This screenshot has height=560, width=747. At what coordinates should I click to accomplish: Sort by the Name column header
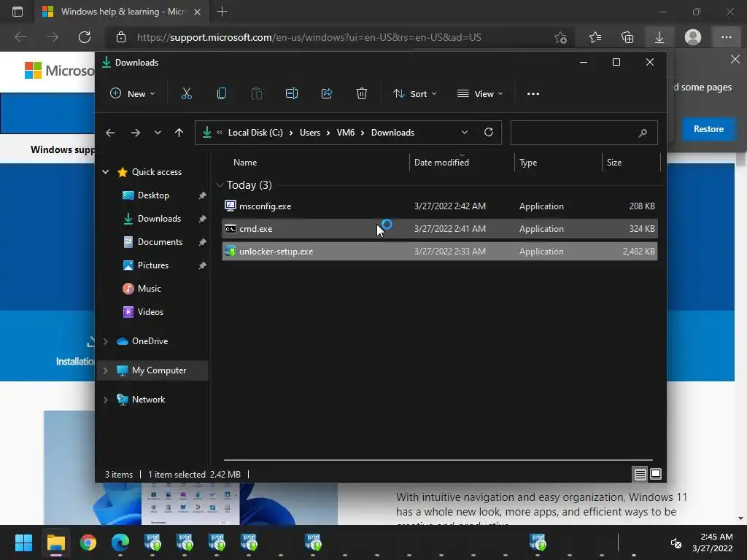click(x=245, y=163)
